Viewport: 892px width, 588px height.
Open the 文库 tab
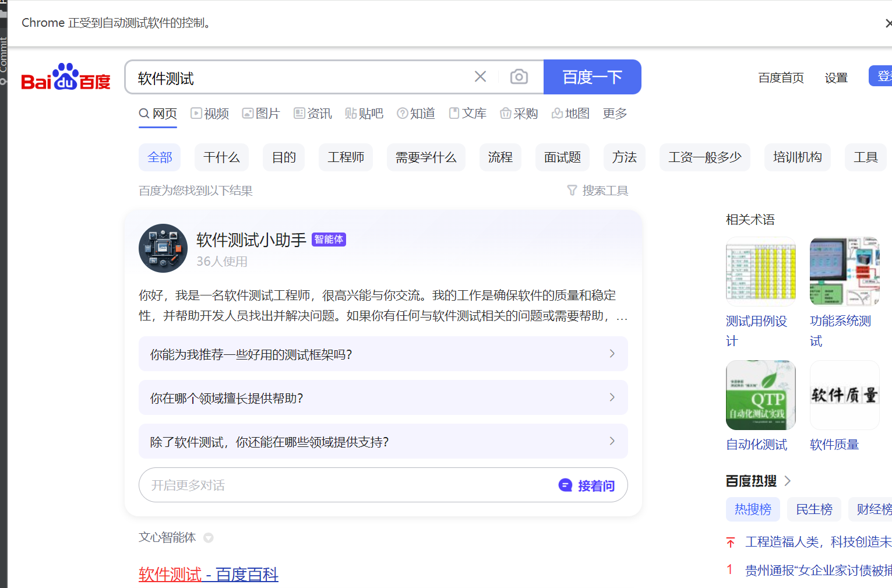point(468,114)
